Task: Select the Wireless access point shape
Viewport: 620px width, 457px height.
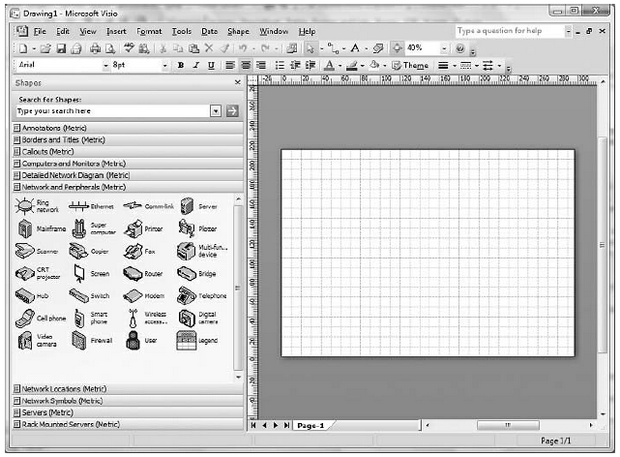Action: 134,318
